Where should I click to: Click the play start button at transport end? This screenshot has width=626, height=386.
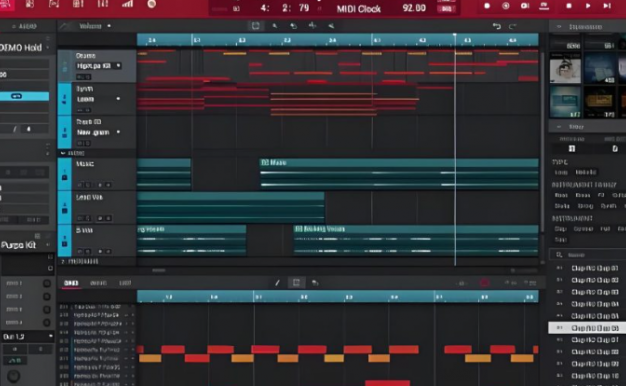click(607, 6)
